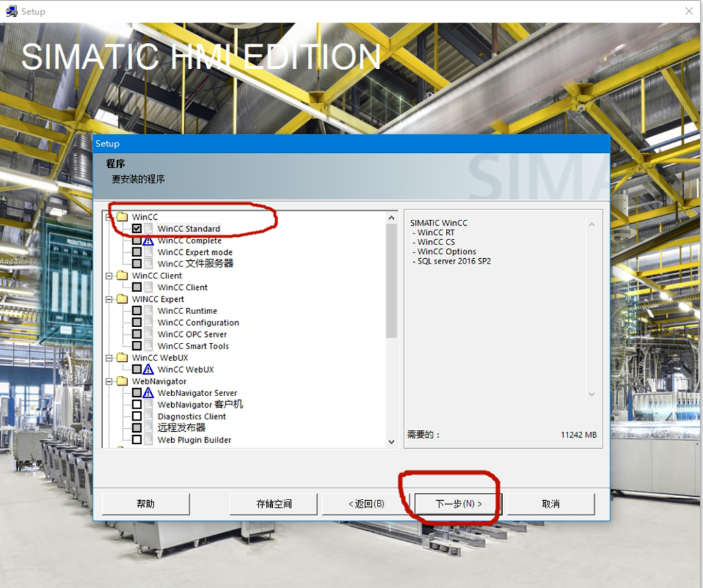This screenshot has height=588, width=703.
Task: Click description panel scroll up arrow
Action: tap(592, 224)
